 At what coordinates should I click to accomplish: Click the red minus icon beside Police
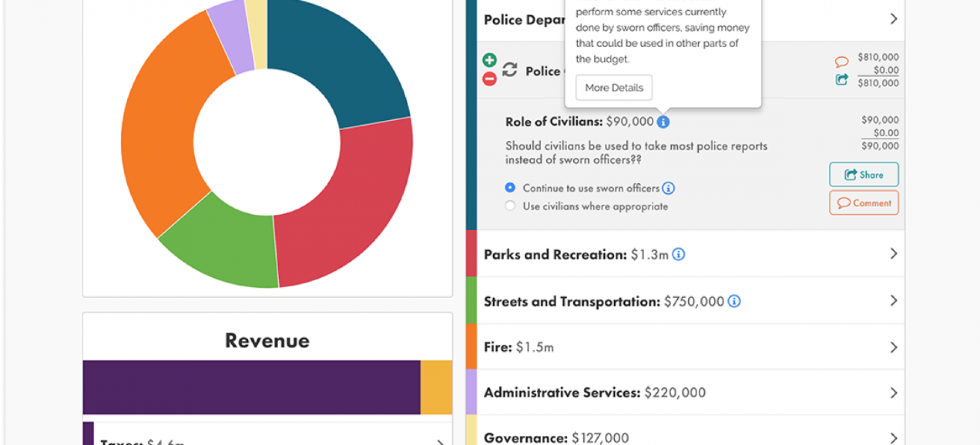[x=489, y=79]
